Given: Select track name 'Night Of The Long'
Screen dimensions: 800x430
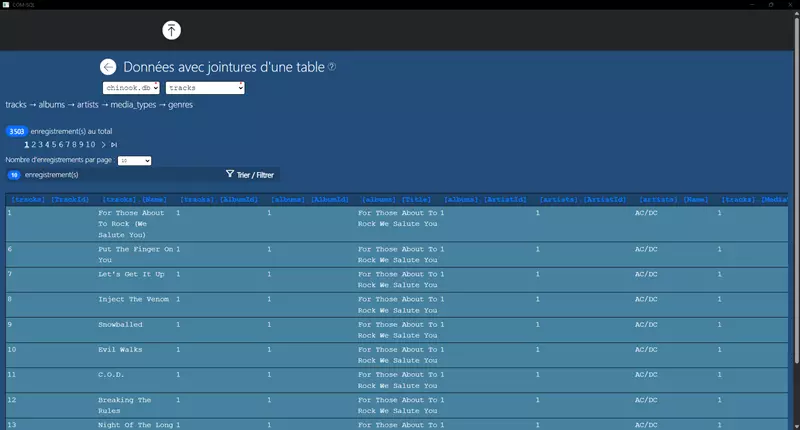Looking at the screenshot, I should [x=136, y=425].
